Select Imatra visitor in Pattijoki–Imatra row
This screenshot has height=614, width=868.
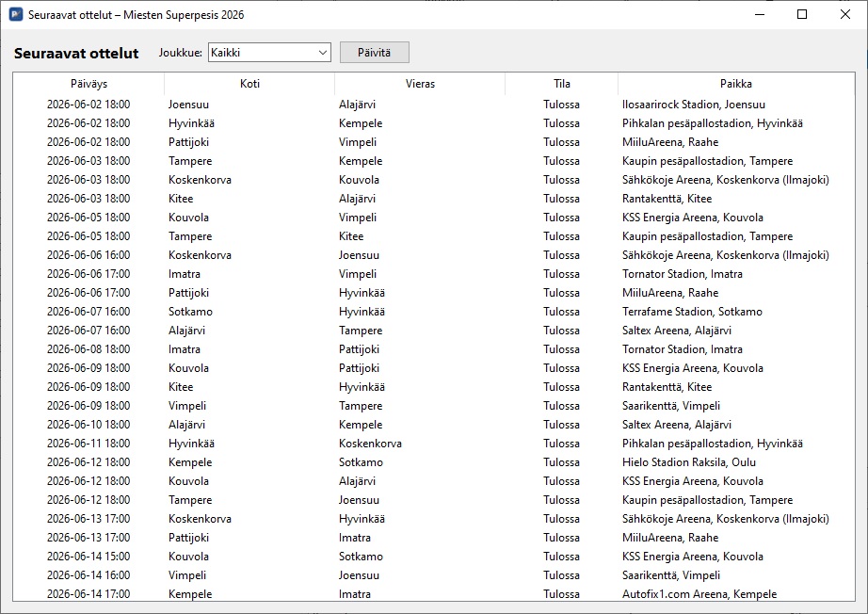[x=355, y=537]
